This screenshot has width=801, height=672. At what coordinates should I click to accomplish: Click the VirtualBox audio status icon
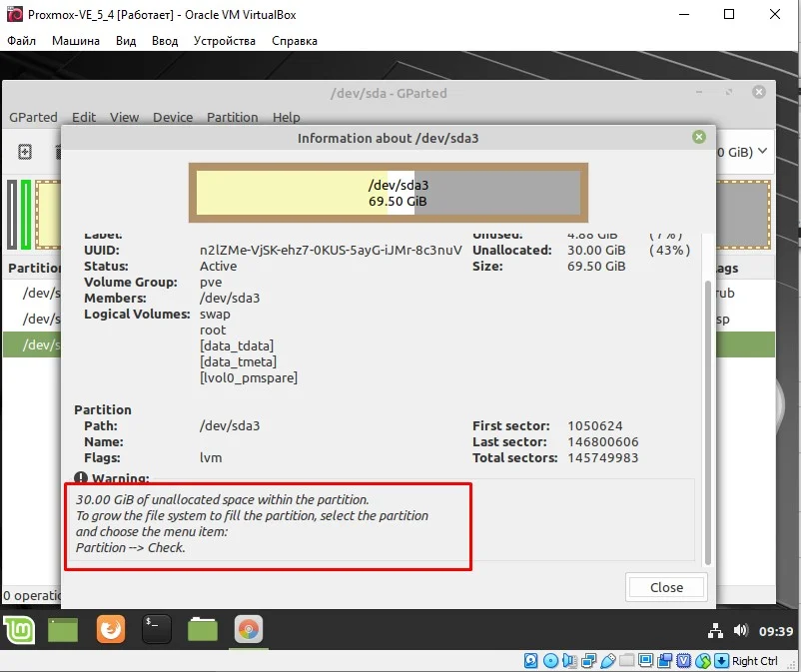coord(569,660)
